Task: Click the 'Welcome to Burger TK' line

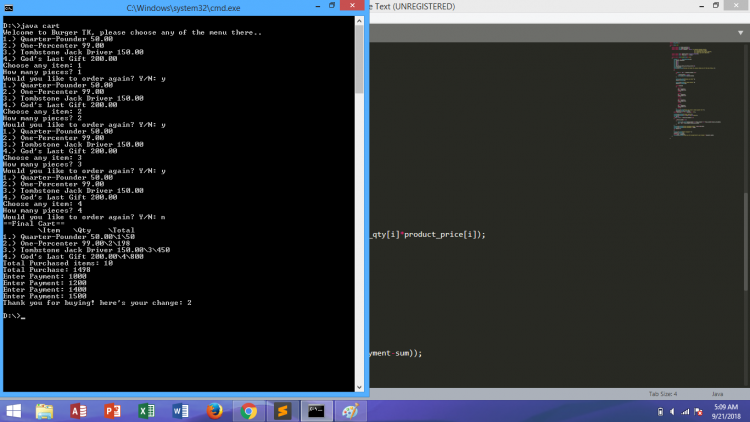Action: (x=132, y=33)
